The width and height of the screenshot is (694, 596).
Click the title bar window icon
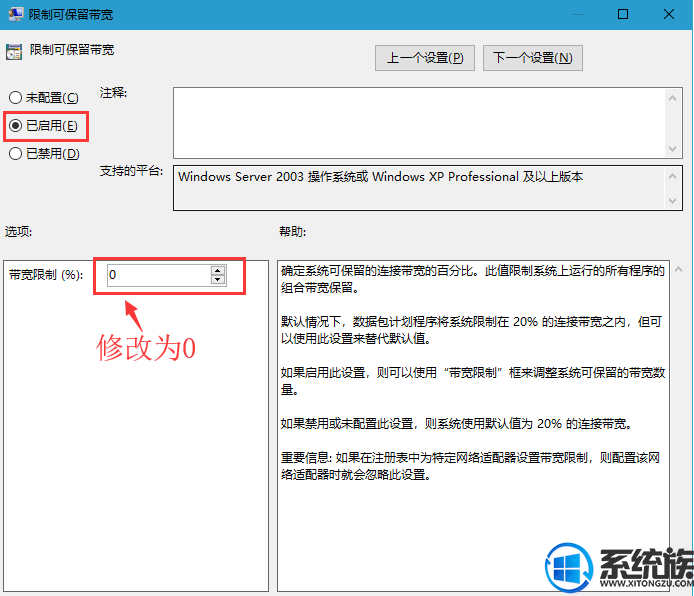(15, 14)
